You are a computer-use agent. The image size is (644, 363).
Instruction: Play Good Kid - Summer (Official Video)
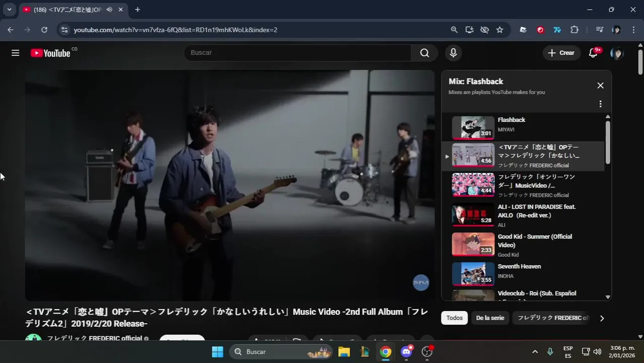click(523, 245)
